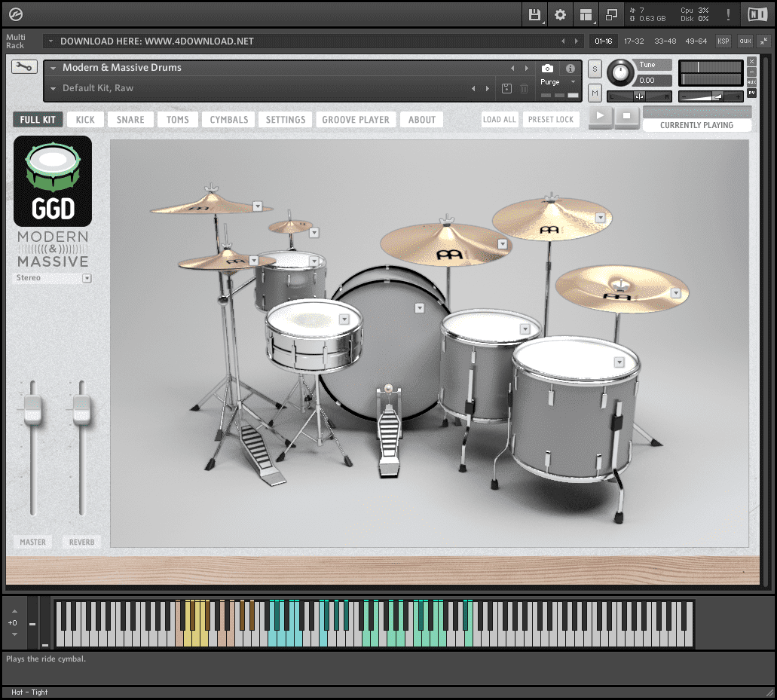The width and height of the screenshot is (777, 700).
Task: Collapse rack with arrows icon
Action: point(764,41)
